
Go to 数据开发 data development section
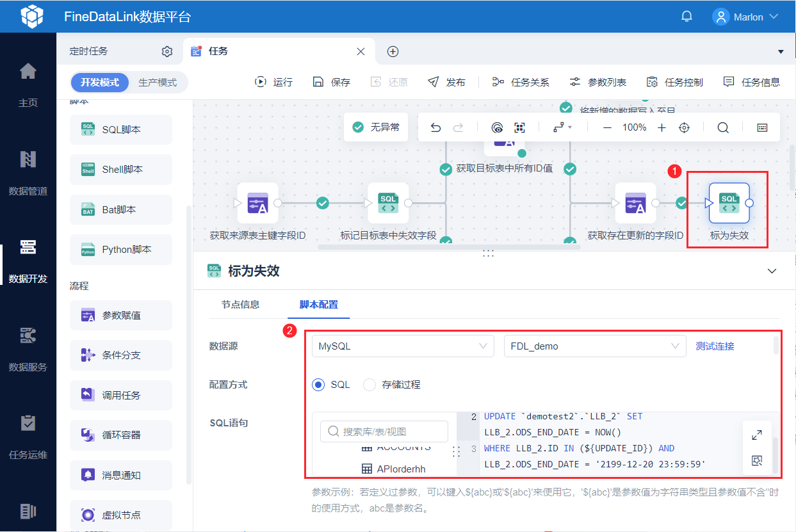[x=28, y=260]
